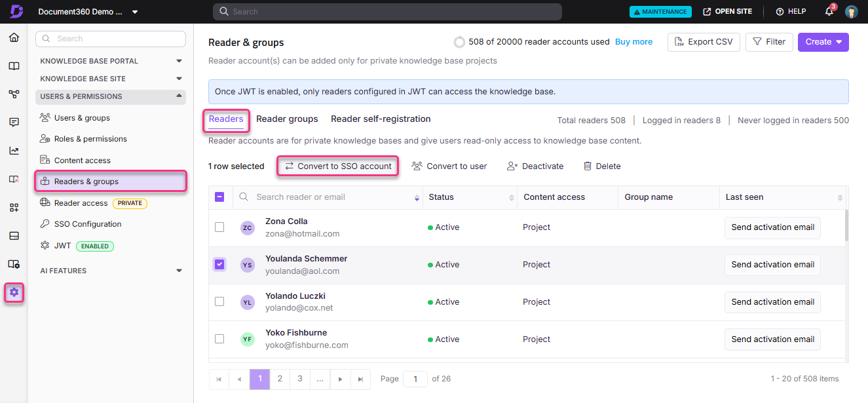Screen dimensions: 868x403
Task: Click the reader accounts usage progress circle
Action: 459,41
